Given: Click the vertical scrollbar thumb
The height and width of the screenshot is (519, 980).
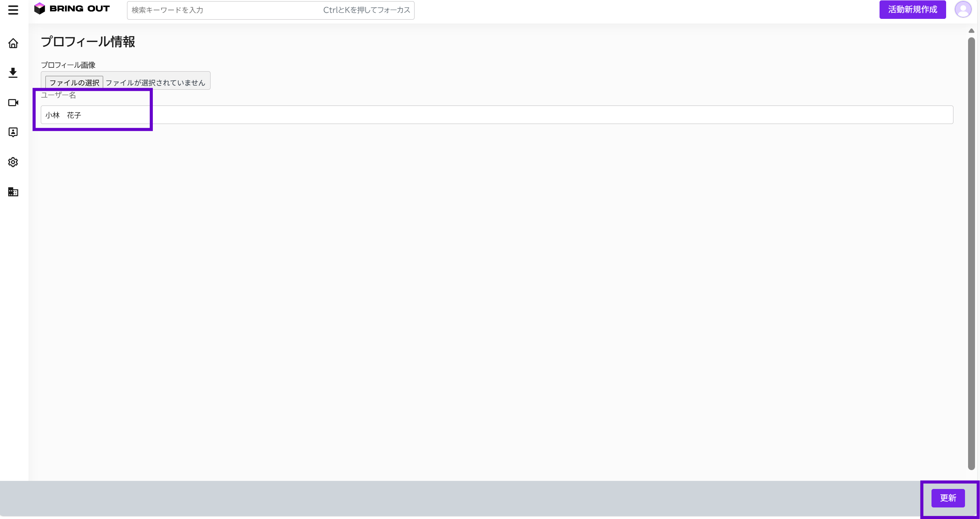Looking at the screenshot, I should coord(972,253).
